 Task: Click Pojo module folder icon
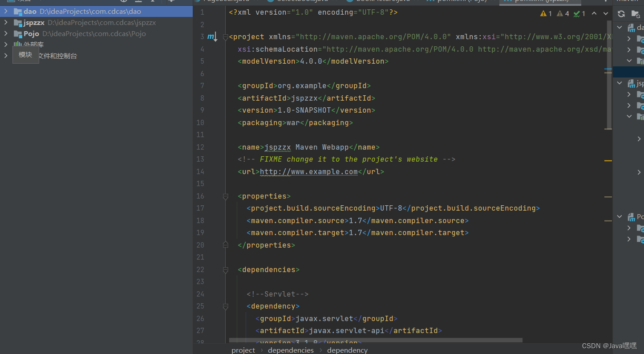click(18, 34)
